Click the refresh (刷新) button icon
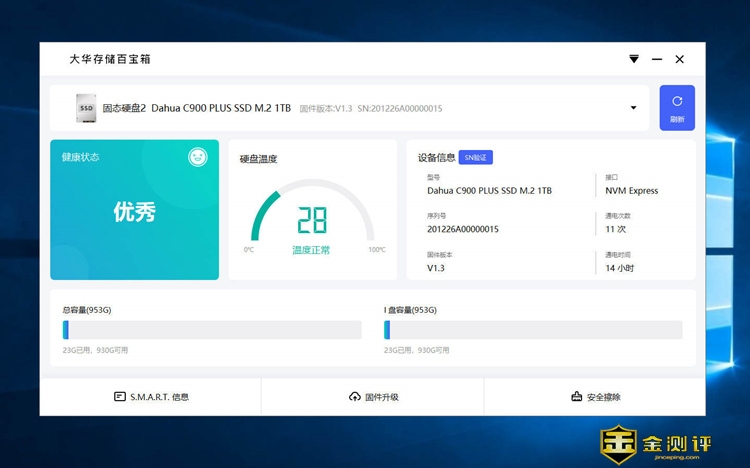This screenshot has height=468, width=750. (x=677, y=101)
